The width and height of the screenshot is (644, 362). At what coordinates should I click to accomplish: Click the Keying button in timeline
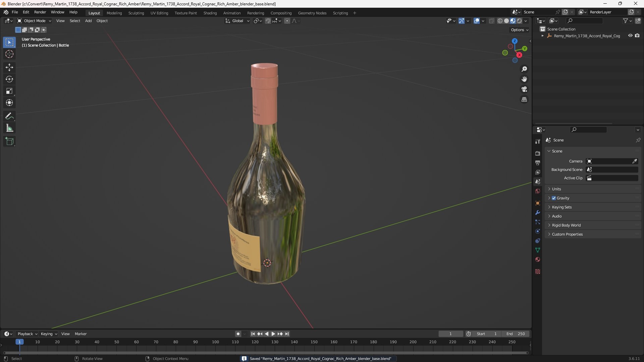[49, 334]
